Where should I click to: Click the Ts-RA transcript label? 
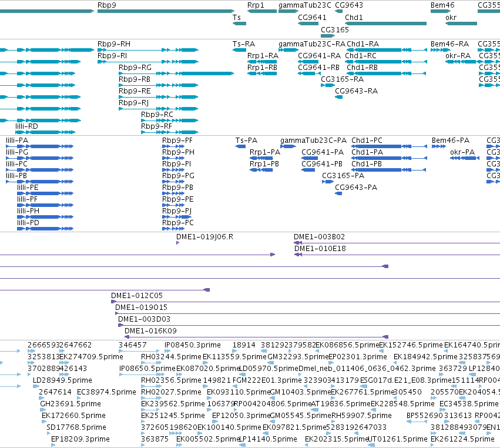[x=244, y=44]
